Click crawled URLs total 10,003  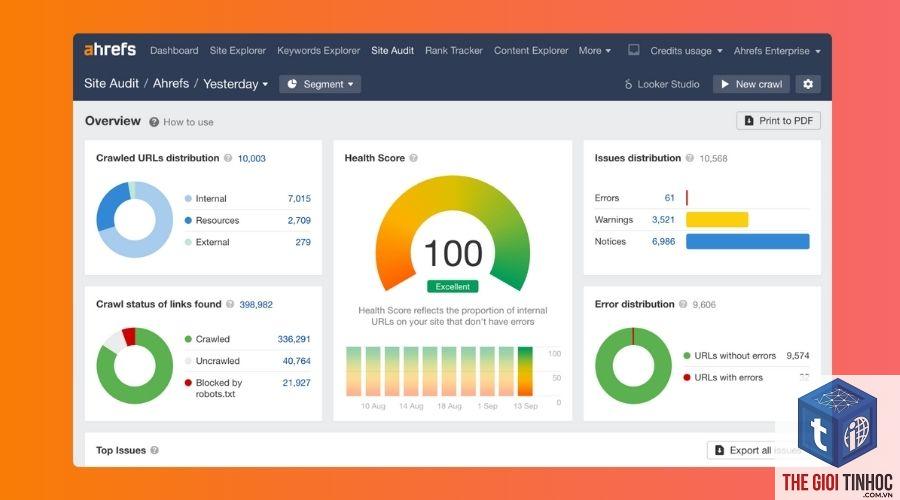pyautogui.click(x=251, y=158)
